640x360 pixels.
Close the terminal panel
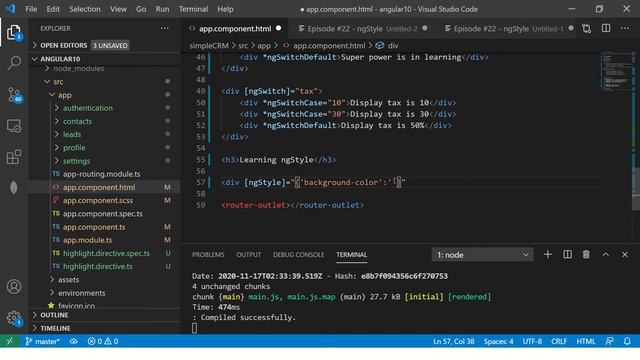tap(625, 255)
